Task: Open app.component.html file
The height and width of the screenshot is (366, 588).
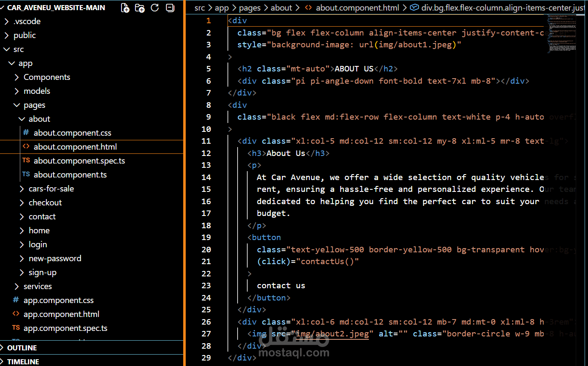Action: 61,314
